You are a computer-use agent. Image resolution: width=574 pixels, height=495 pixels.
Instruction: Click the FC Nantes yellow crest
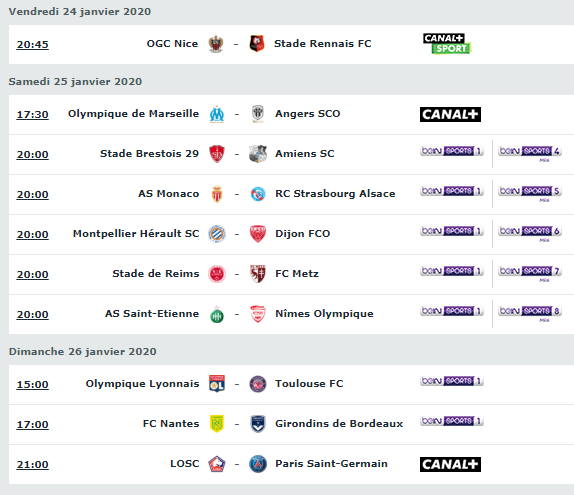coord(217,424)
